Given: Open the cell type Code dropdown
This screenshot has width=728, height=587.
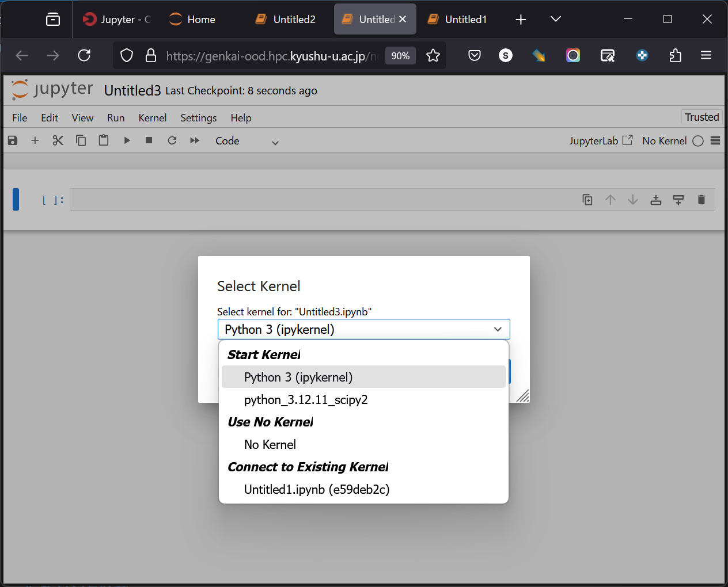Looking at the screenshot, I should click(x=247, y=141).
